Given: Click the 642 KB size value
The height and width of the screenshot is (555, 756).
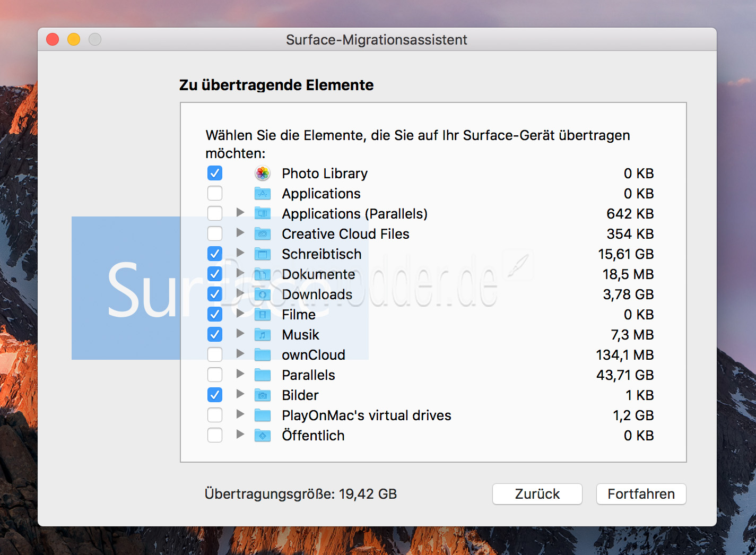Looking at the screenshot, I should click(x=630, y=214).
